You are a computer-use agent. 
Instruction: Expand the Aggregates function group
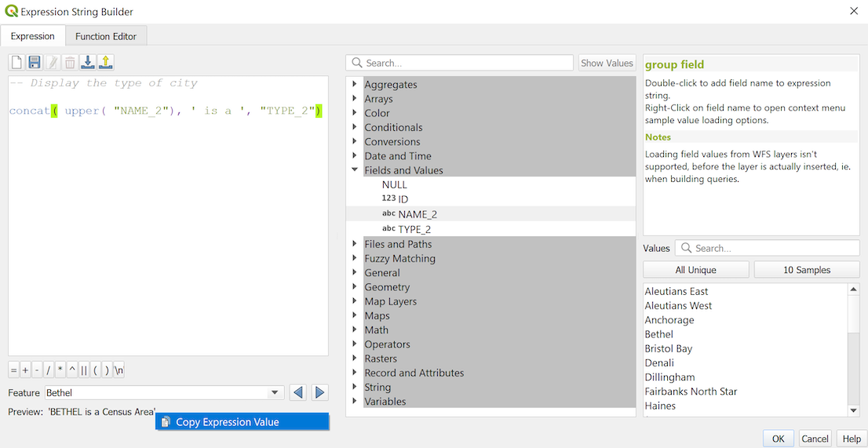[355, 85]
